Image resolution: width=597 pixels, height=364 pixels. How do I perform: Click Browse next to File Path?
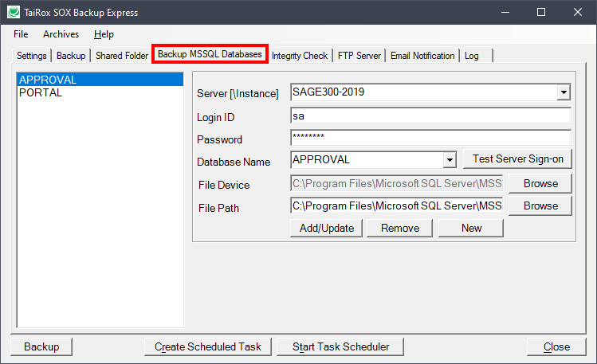click(x=540, y=205)
